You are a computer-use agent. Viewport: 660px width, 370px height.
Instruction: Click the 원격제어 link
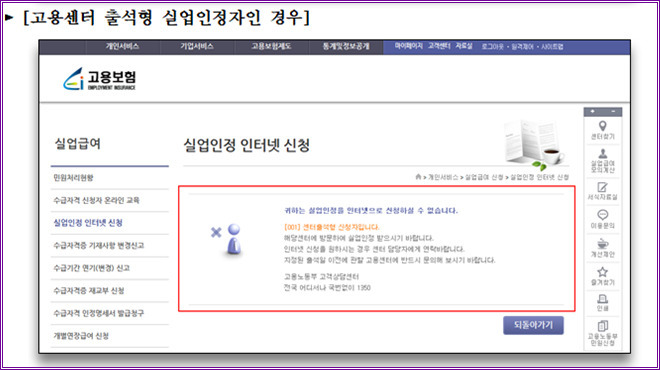click(x=522, y=47)
